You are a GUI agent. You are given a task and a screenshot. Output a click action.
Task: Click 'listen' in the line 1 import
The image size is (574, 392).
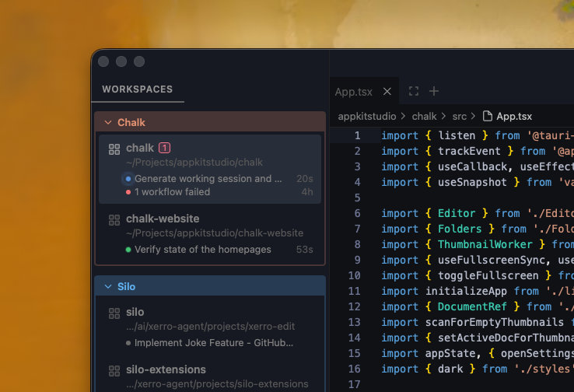point(457,135)
